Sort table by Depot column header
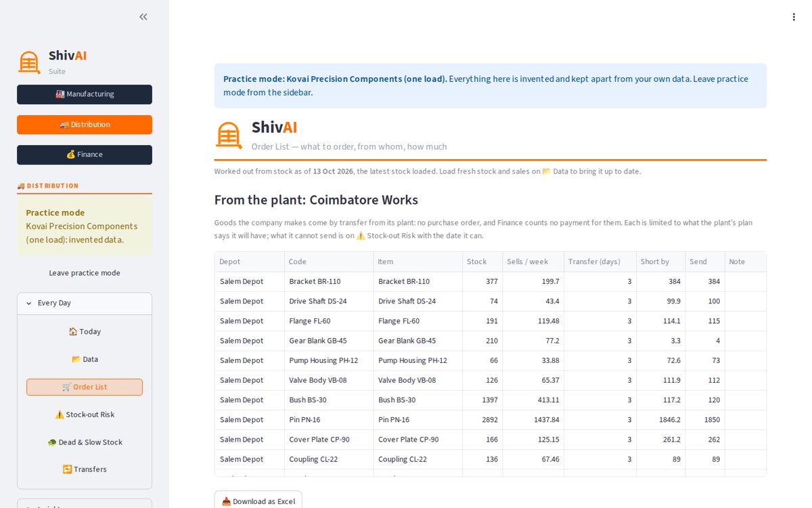812x508 pixels. tap(250, 261)
